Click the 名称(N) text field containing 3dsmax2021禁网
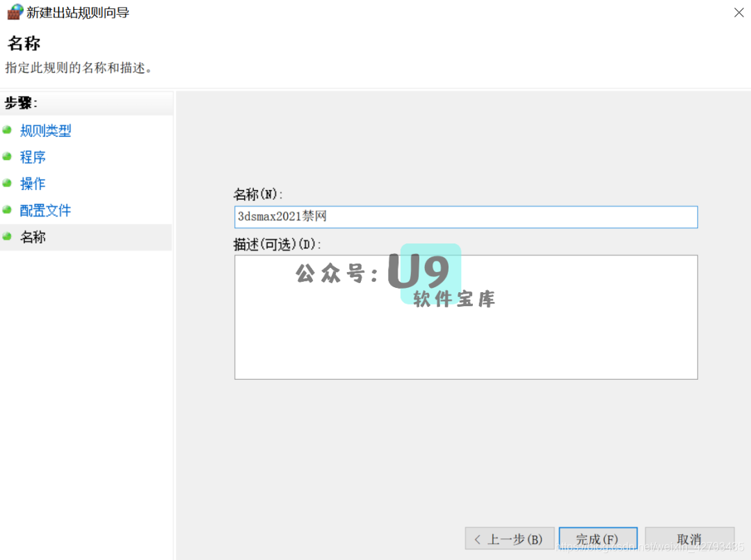 click(465, 216)
